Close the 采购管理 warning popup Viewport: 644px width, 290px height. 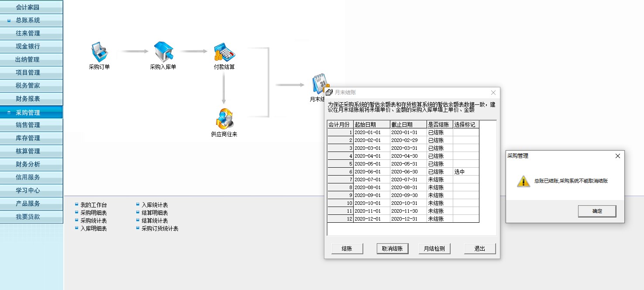pyautogui.click(x=617, y=156)
